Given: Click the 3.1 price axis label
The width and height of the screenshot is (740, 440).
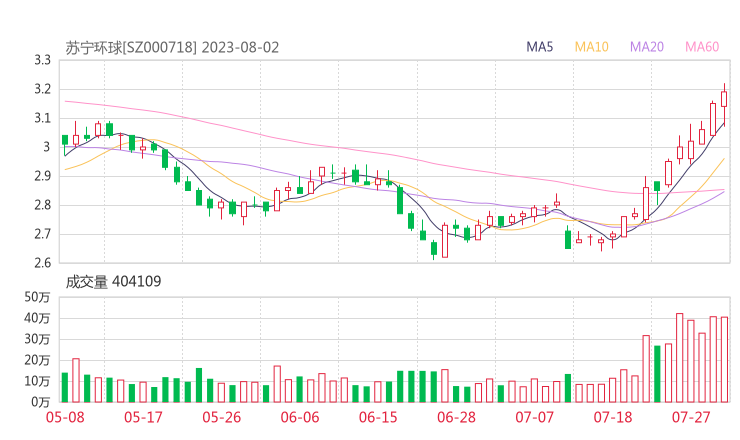Looking at the screenshot, I should [x=42, y=118].
